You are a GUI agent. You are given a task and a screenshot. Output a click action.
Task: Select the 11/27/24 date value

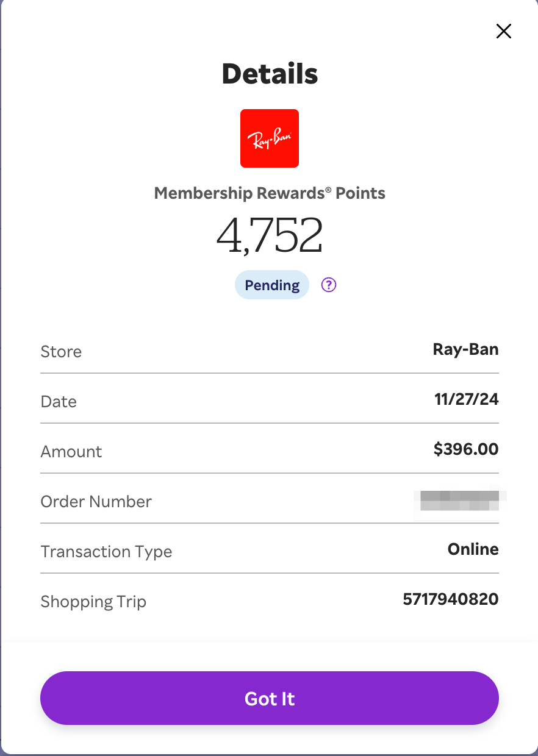(x=466, y=399)
